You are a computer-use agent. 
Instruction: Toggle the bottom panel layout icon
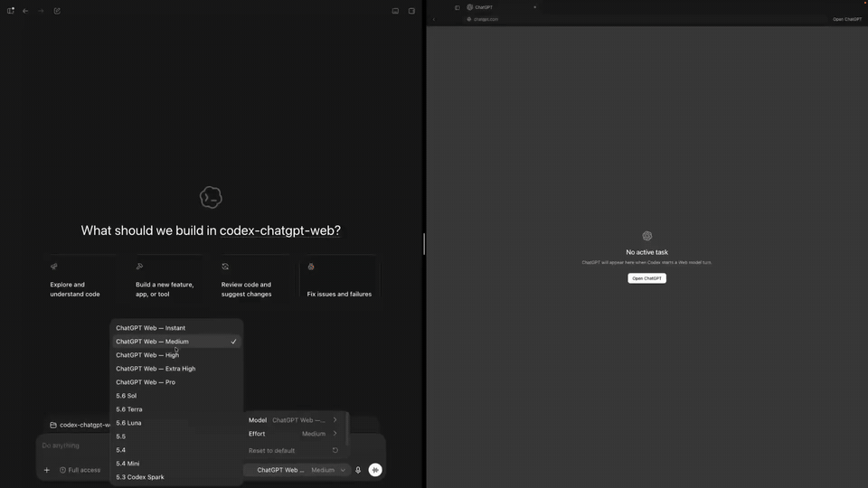[x=395, y=11]
